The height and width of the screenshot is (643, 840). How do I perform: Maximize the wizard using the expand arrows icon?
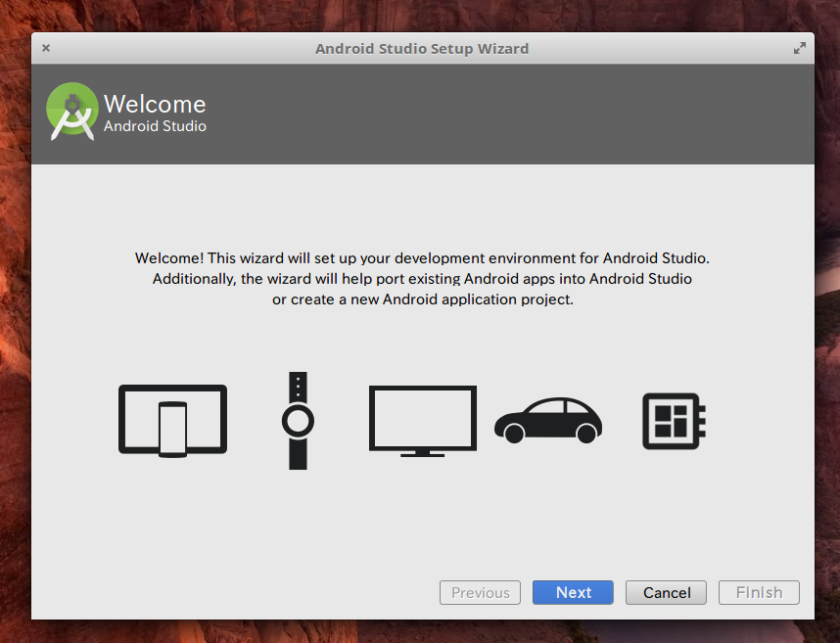pyautogui.click(x=799, y=48)
